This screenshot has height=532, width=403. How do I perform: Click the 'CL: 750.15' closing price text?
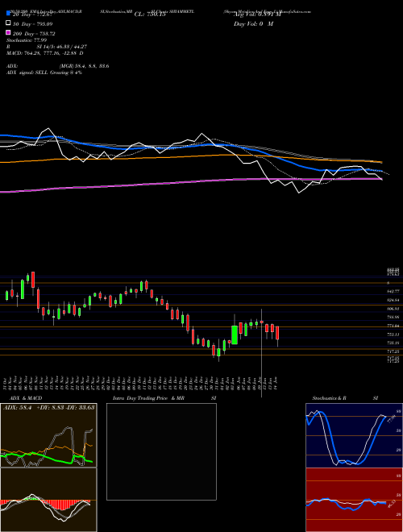coord(150,15)
